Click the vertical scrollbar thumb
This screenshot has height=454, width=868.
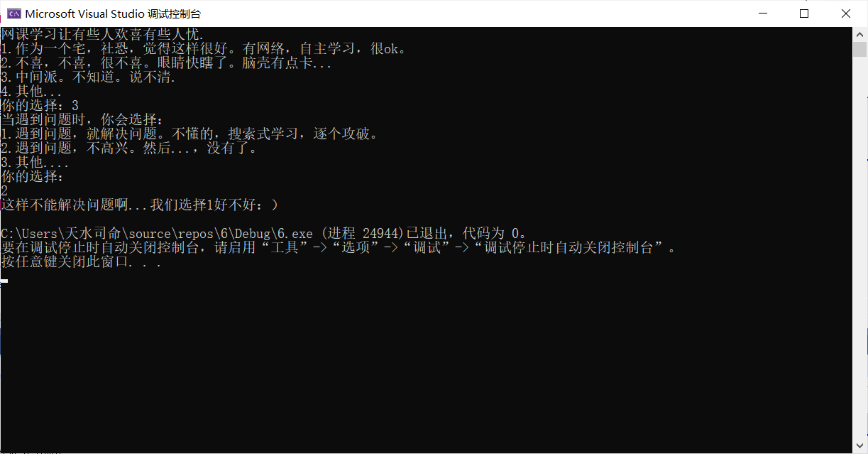click(x=859, y=50)
